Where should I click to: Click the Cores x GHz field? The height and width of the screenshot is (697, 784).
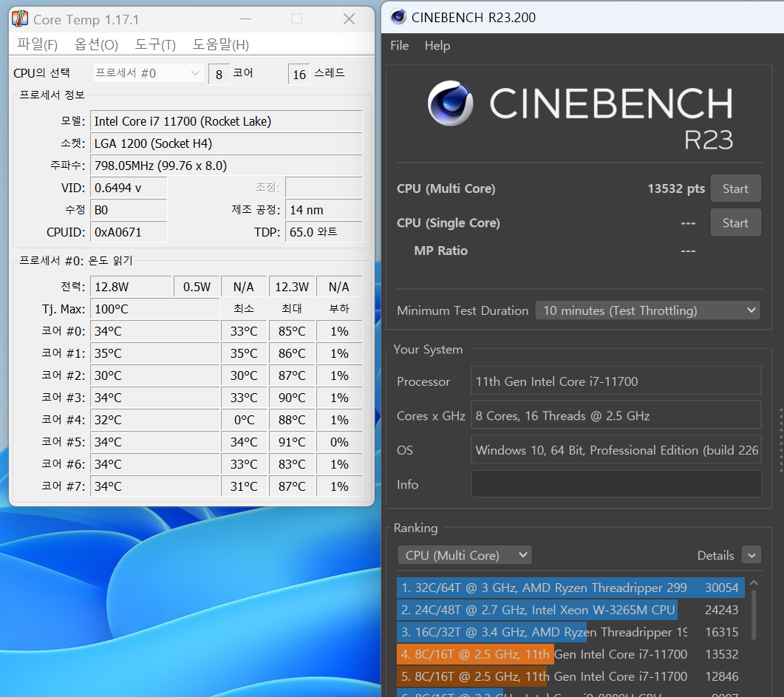pyautogui.click(x=616, y=416)
